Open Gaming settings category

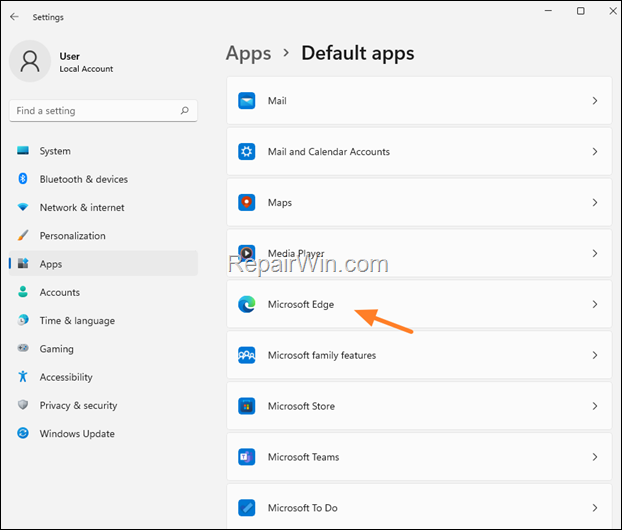[103, 348]
